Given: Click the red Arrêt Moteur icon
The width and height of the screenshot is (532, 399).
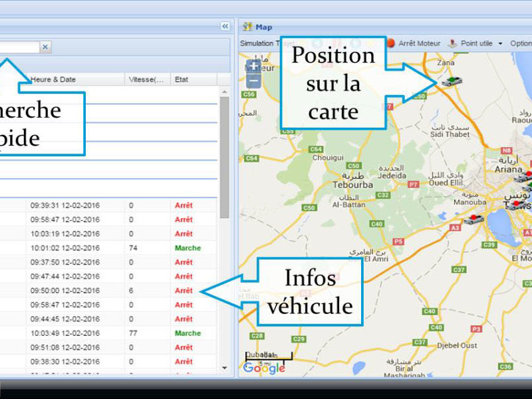Looking at the screenshot, I should [391, 43].
